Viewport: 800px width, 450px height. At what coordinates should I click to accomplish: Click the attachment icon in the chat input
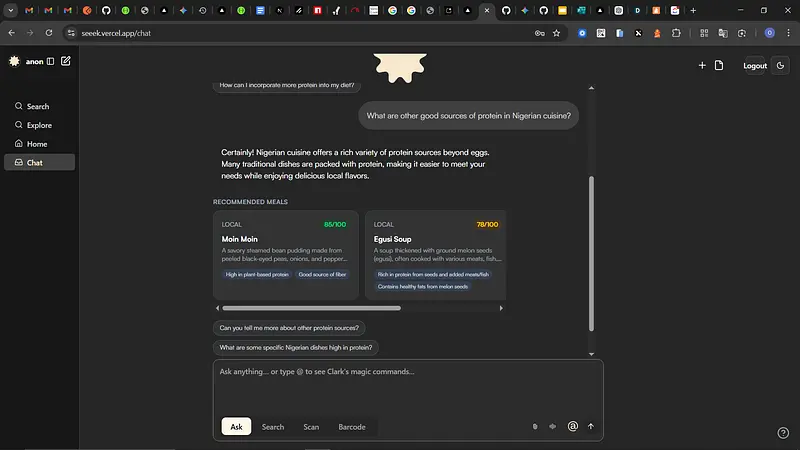536,427
